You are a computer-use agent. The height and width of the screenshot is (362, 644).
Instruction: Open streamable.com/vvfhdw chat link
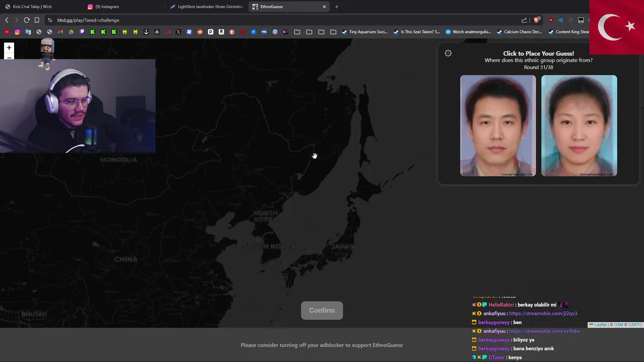click(544, 331)
